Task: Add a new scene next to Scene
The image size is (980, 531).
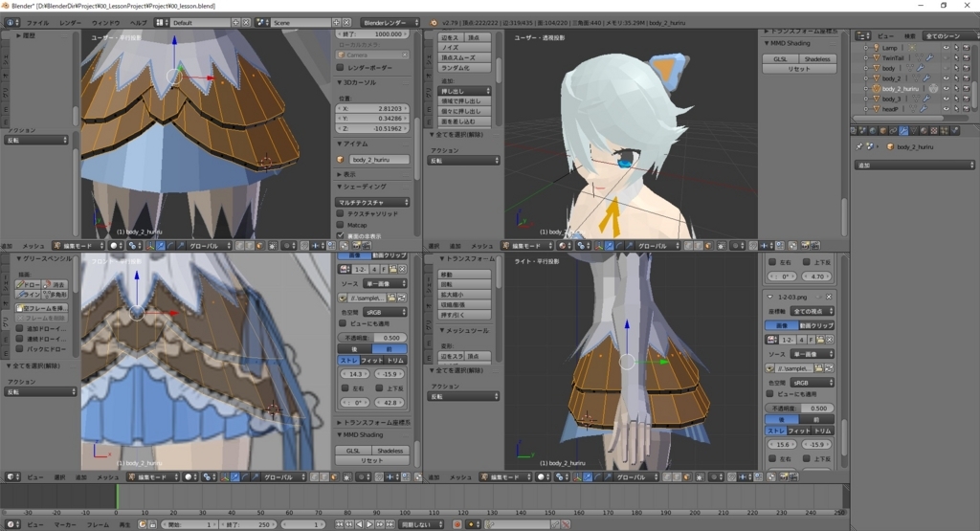Action: click(336, 23)
